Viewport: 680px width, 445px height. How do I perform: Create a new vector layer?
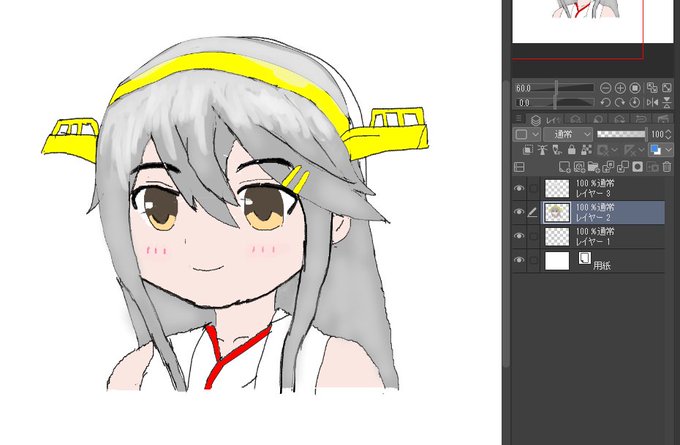579,167
